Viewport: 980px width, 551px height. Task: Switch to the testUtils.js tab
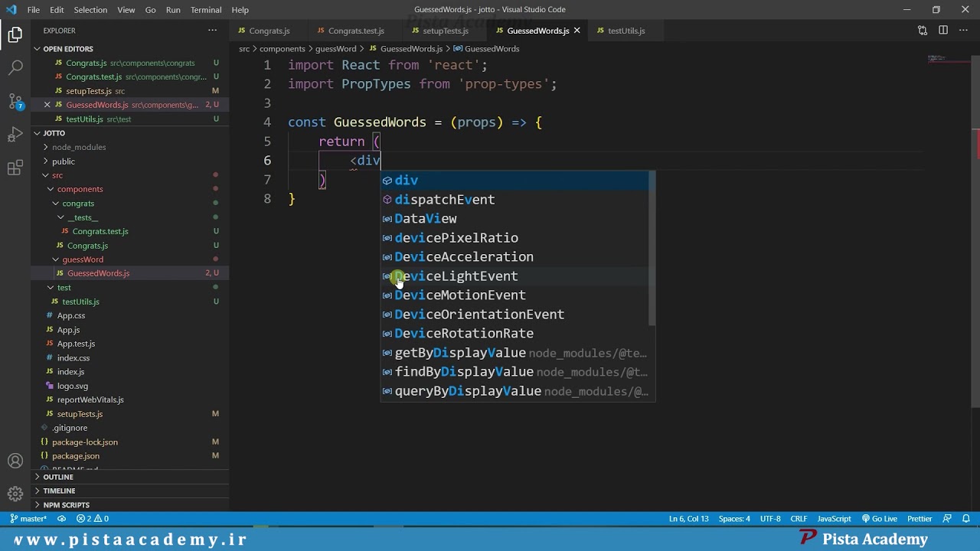[626, 31]
